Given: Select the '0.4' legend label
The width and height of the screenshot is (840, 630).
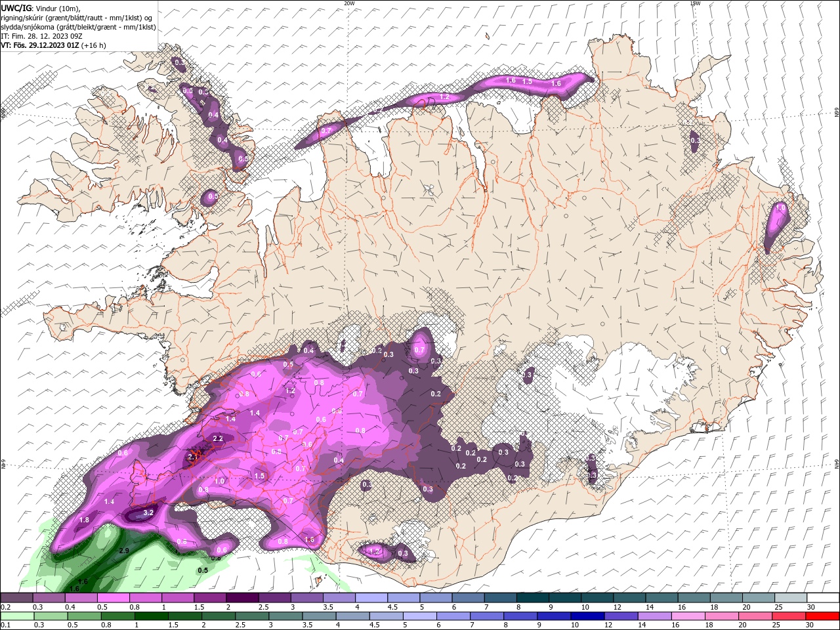Looking at the screenshot, I should [70, 607].
